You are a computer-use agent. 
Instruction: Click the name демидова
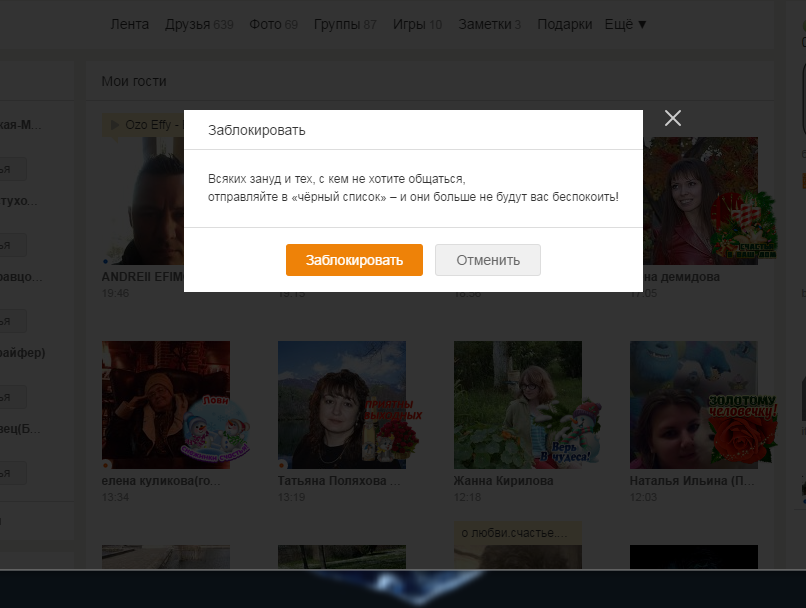click(x=682, y=277)
